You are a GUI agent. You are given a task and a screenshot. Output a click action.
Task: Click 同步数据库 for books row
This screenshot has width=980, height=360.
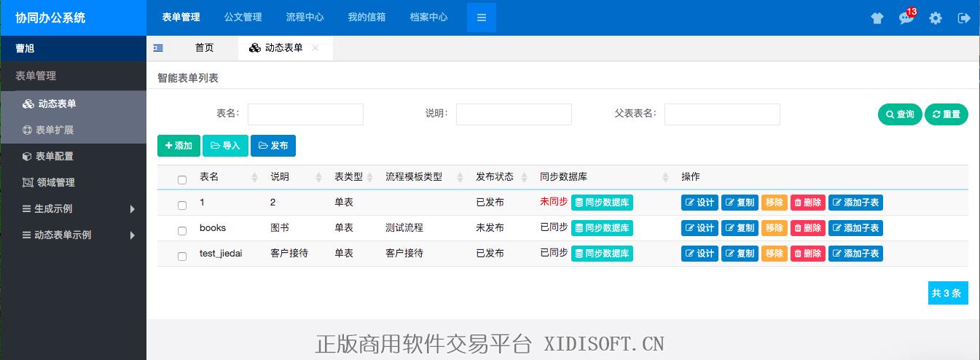coord(602,228)
